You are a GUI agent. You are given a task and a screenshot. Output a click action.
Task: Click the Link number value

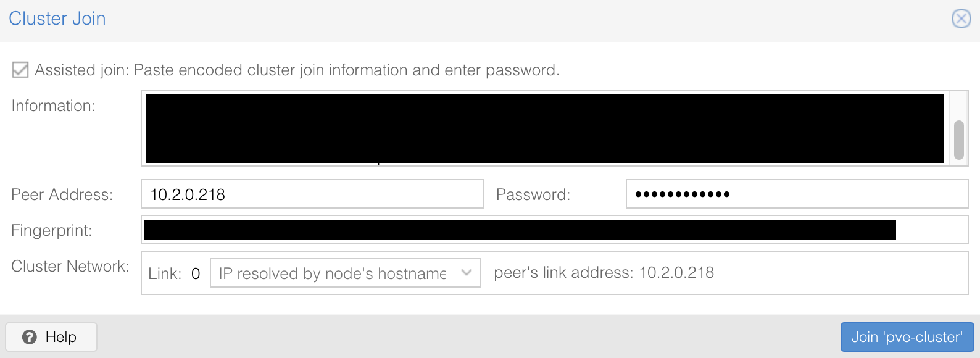pos(196,273)
